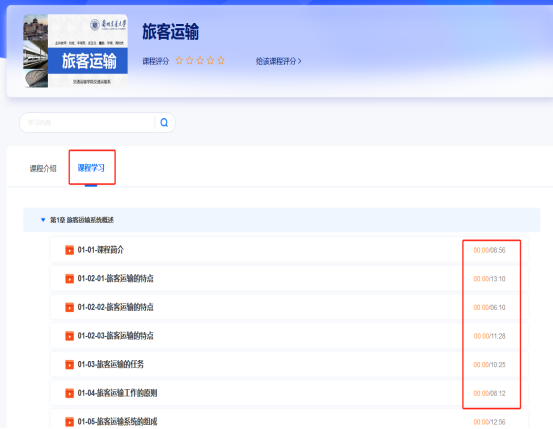Click play icon for 01-02-02-旅客运输的特点
553x429 pixels.
point(69,307)
